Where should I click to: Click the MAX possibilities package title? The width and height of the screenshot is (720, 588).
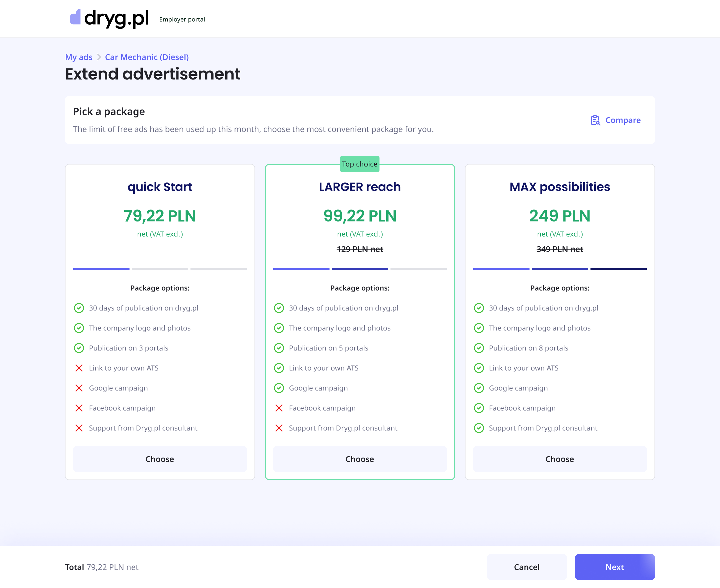pos(560,187)
